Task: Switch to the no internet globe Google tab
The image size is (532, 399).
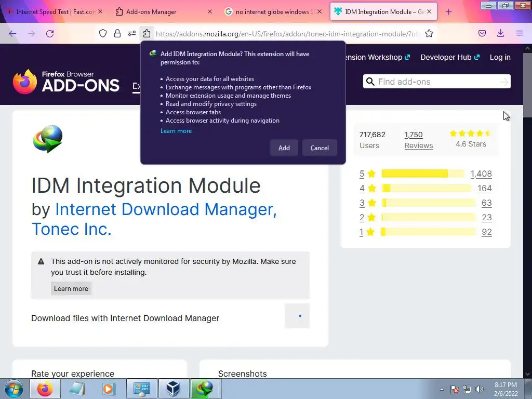Action: 273,11
